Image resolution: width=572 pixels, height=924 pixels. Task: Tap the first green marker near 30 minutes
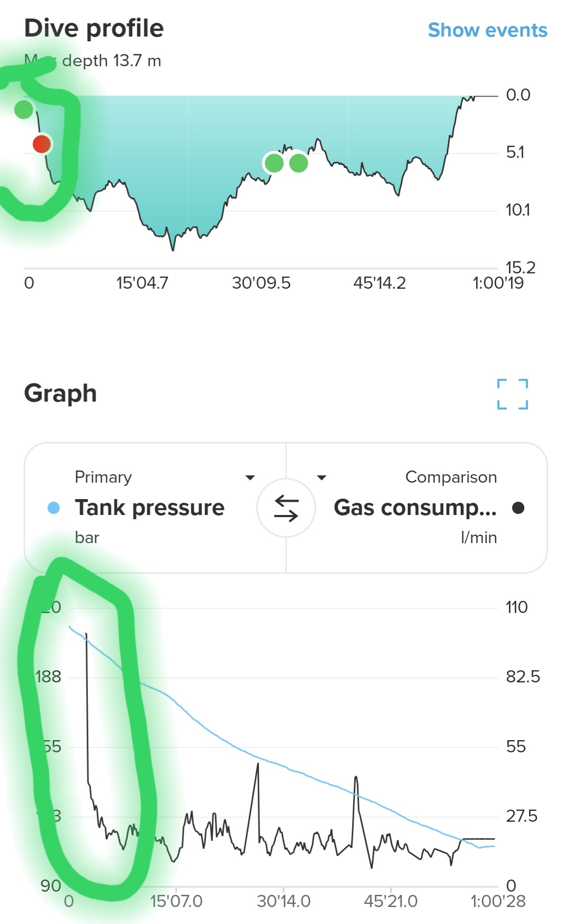pyautogui.click(x=274, y=163)
